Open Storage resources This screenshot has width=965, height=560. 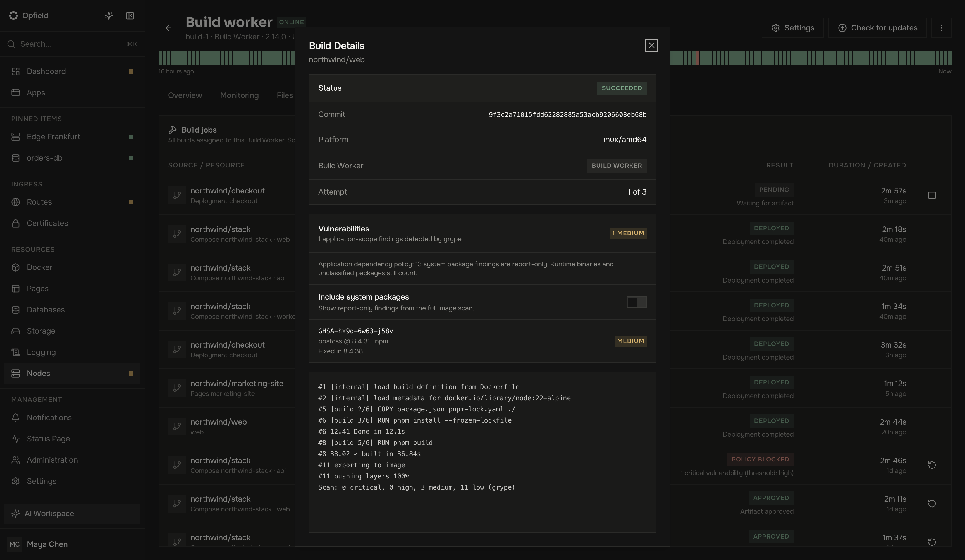pos(72,331)
